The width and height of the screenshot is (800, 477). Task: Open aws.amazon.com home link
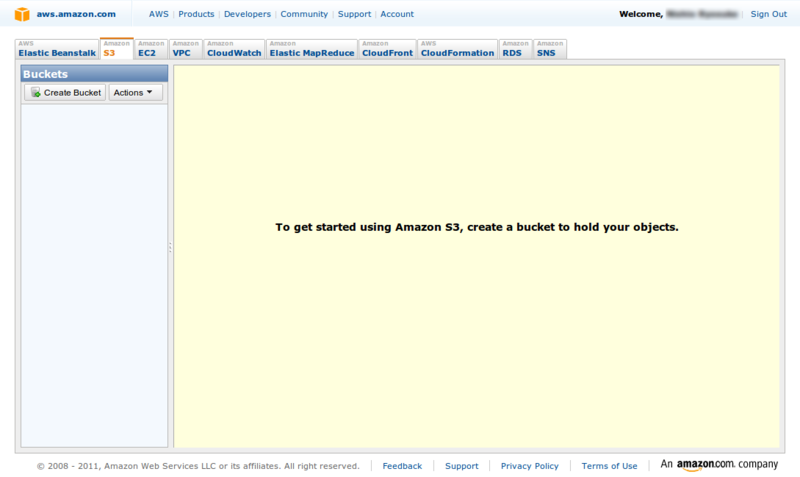coord(76,14)
